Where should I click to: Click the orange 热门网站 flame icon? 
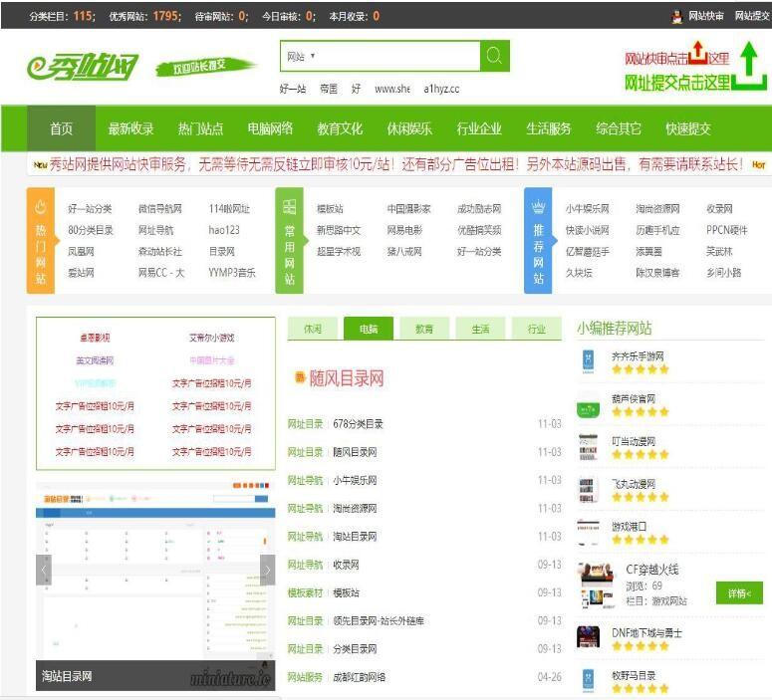tap(41, 207)
